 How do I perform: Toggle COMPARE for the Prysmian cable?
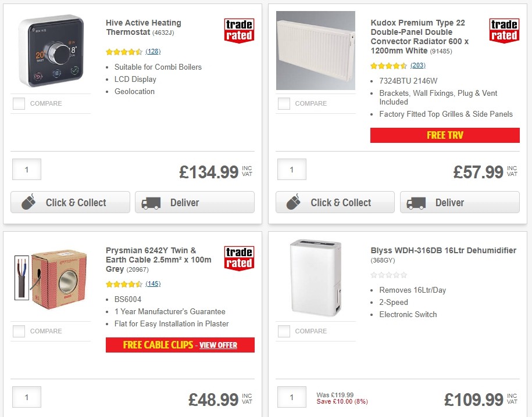click(19, 332)
